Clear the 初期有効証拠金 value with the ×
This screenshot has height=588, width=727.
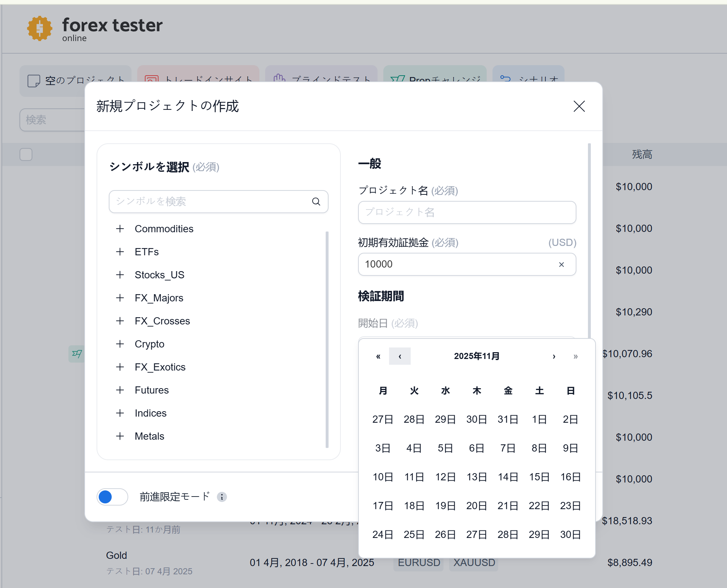(x=561, y=264)
